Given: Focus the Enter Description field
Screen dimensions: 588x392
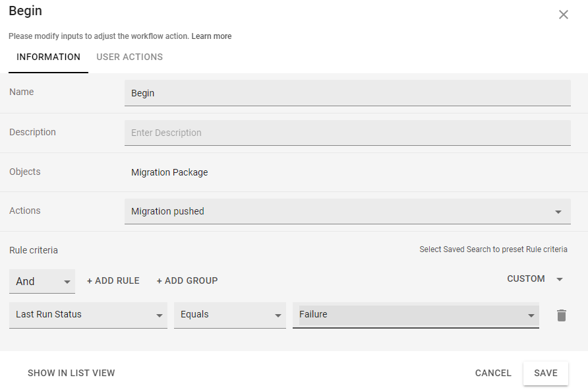Looking at the screenshot, I should pyautogui.click(x=347, y=133).
